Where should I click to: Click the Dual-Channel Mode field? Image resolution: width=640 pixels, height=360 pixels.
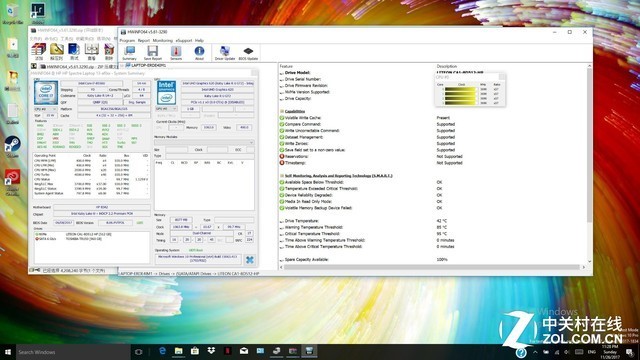[x=202, y=233]
